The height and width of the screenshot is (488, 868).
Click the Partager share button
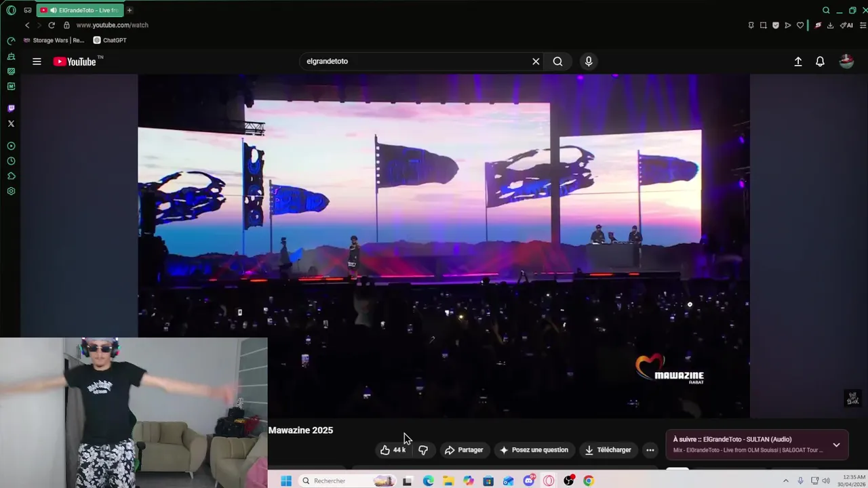click(464, 450)
